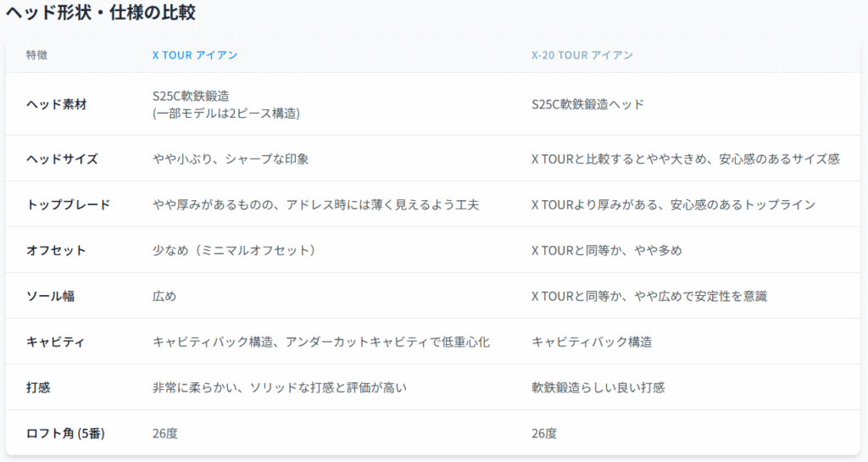Image resolution: width=868 pixels, height=462 pixels.
Task: Click the 広め cell
Action: coord(164,296)
